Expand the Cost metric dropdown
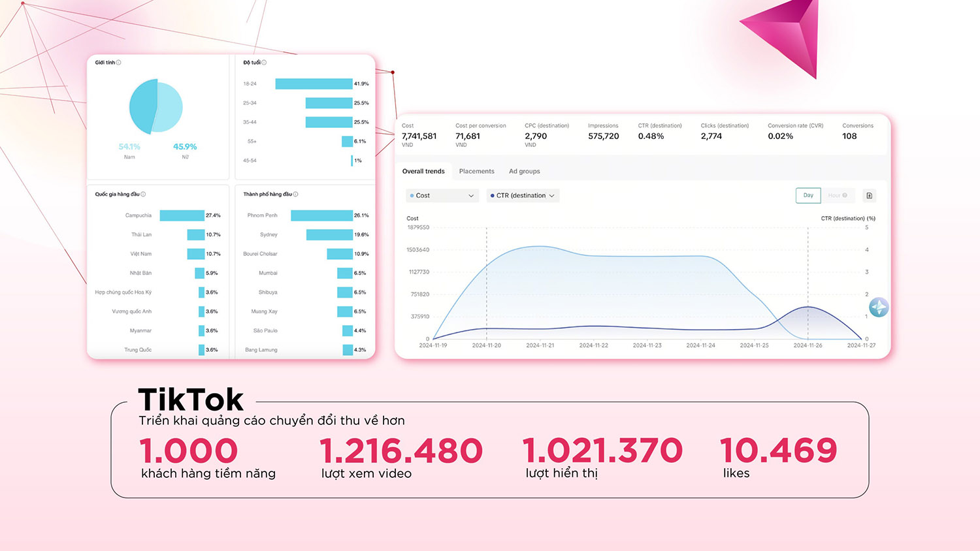980x551 pixels. (442, 196)
